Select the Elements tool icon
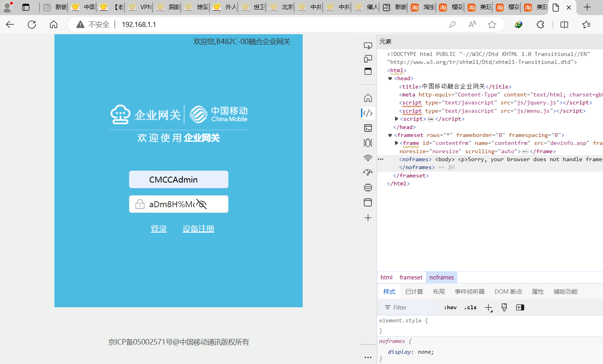Image resolution: width=603 pixels, height=364 pixels. point(368,113)
